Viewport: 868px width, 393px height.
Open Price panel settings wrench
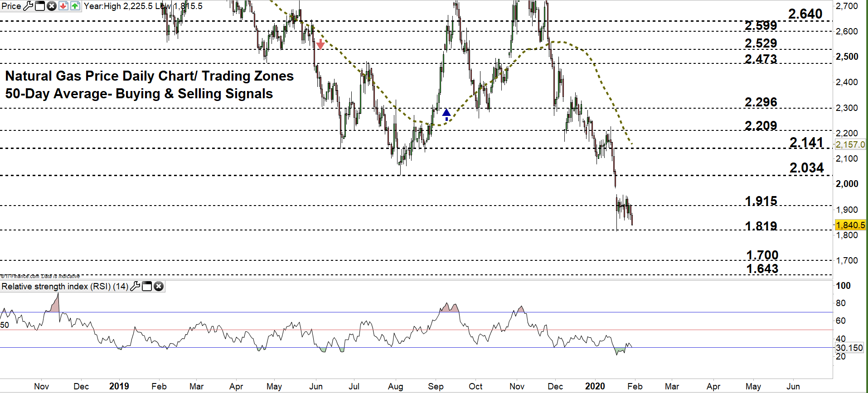click(x=28, y=6)
